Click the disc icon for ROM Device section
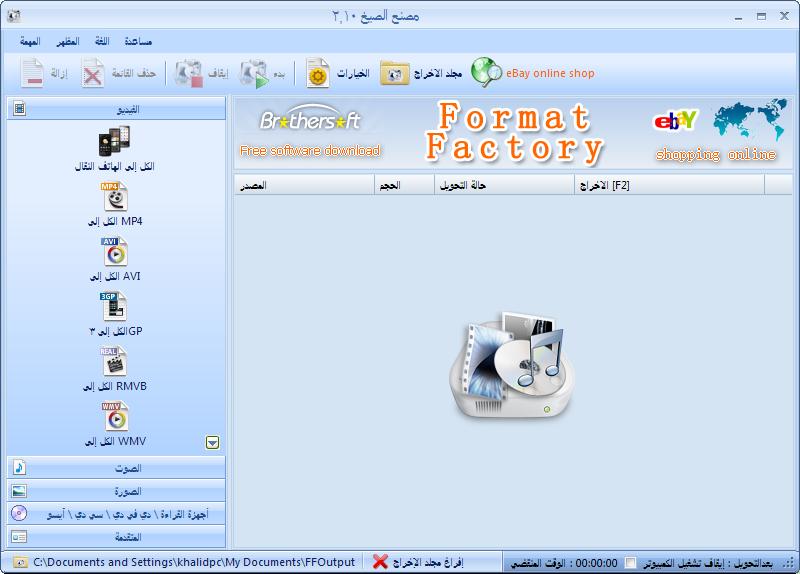The height and width of the screenshot is (574, 800). (19, 513)
